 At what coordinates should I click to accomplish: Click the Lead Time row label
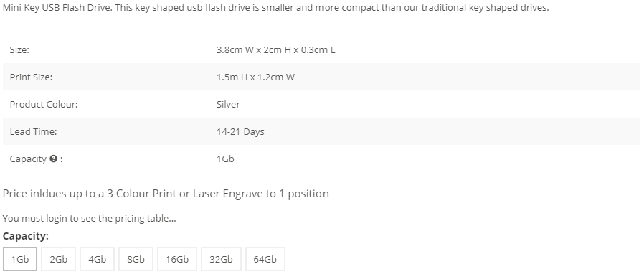pos(33,132)
